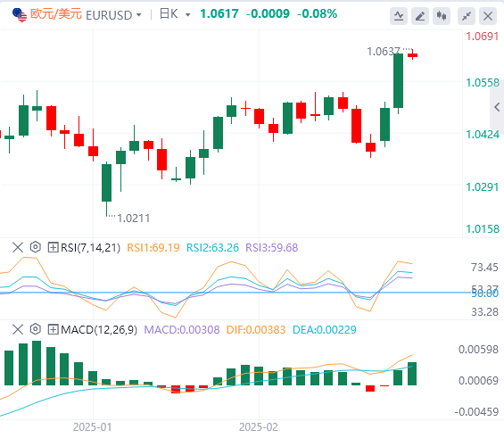Select the drawing pencil tool
This screenshot has height=438, width=504.
coord(420,16)
